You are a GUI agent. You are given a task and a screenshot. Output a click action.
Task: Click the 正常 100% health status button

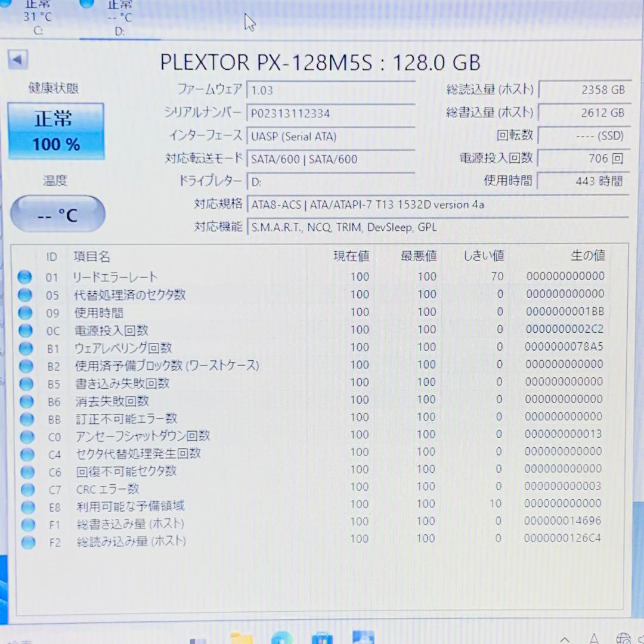point(57,131)
